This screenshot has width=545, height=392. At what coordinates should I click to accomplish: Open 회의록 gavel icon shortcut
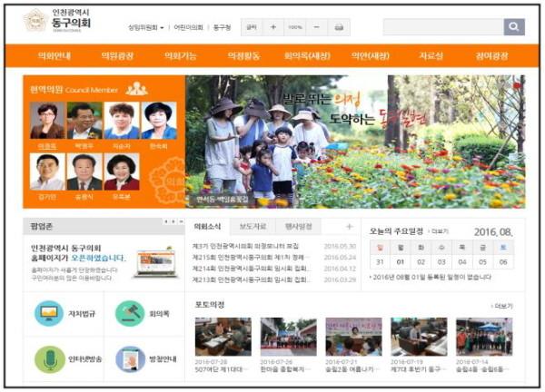point(130,314)
